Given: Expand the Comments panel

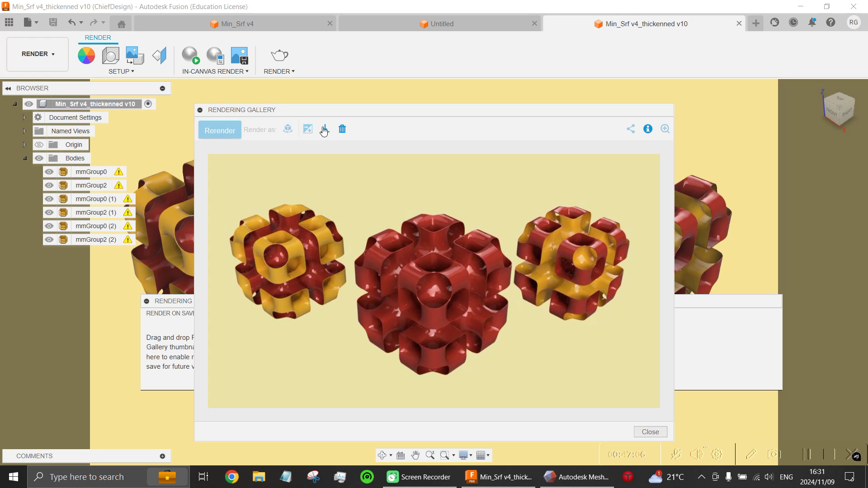Looking at the screenshot, I should coord(162,456).
